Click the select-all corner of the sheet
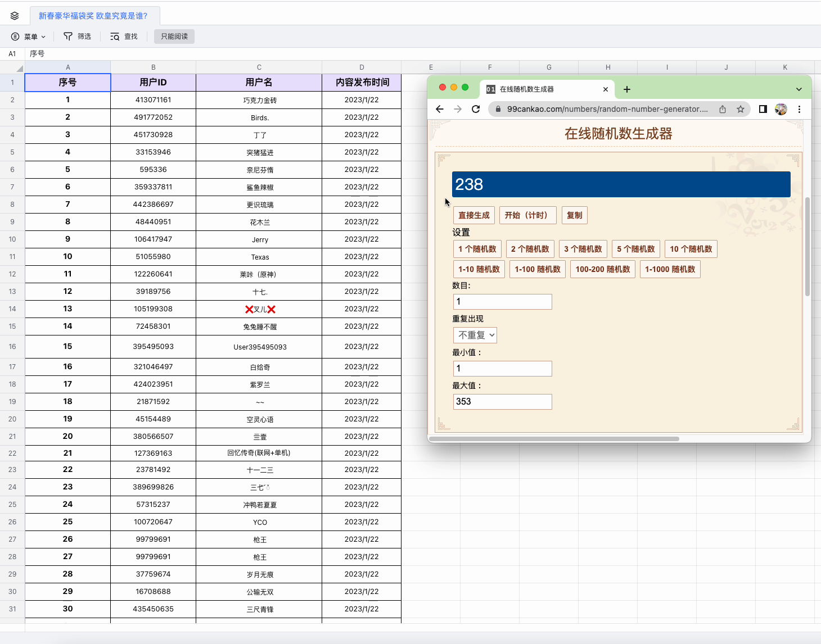 point(12,67)
